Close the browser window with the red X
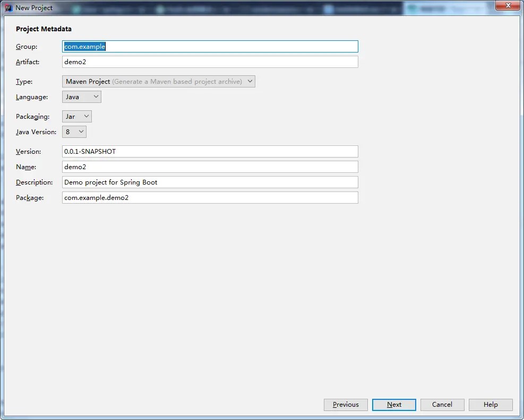Image resolution: width=524 pixels, height=420 pixels. [x=507, y=5]
